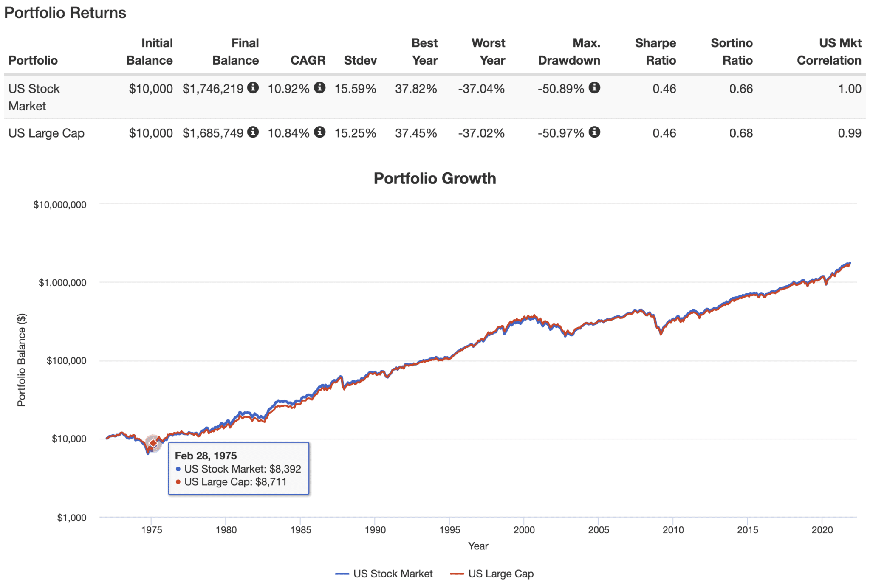Click the US Mkt Correlation column header

pyautogui.click(x=829, y=51)
